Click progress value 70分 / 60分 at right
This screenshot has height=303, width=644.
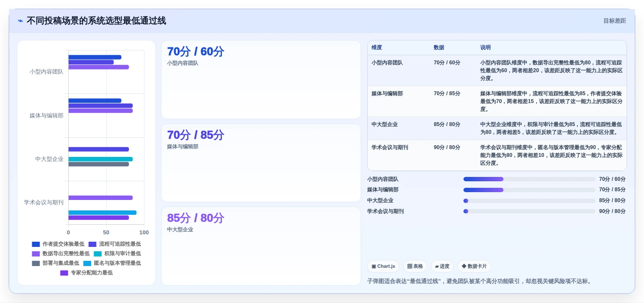(612, 179)
